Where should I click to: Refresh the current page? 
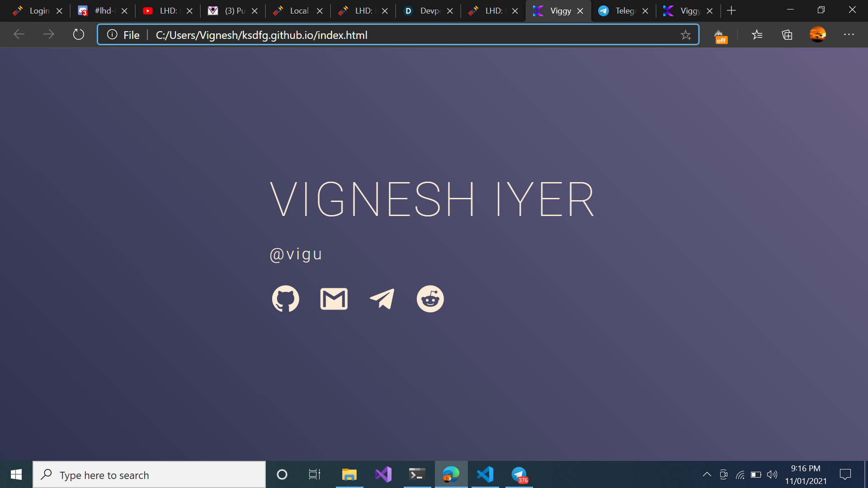[78, 35]
